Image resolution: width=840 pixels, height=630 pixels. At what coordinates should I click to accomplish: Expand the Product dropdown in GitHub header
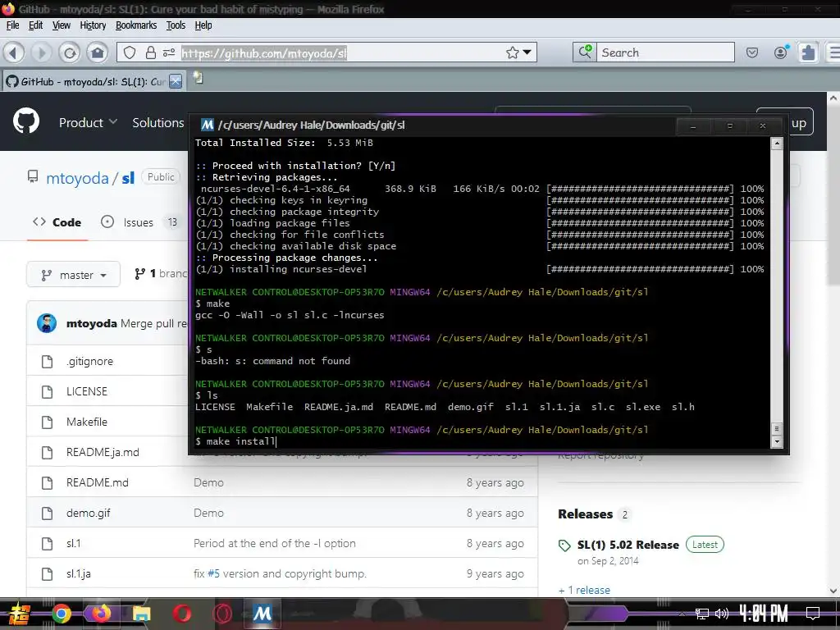(88, 123)
